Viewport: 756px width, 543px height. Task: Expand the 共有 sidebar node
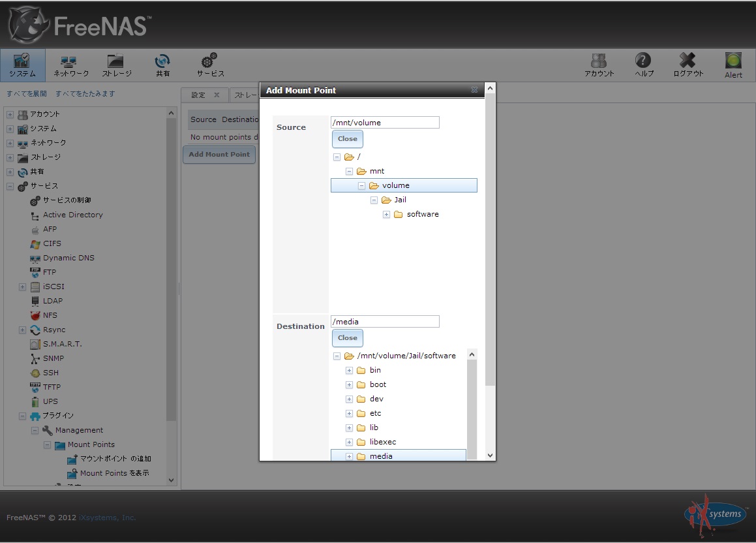point(10,172)
